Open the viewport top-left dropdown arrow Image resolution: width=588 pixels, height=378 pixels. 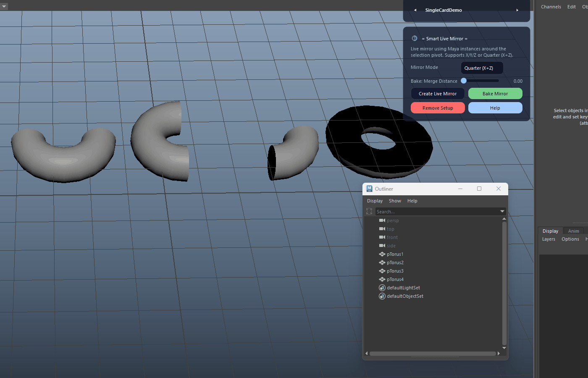tap(4, 7)
